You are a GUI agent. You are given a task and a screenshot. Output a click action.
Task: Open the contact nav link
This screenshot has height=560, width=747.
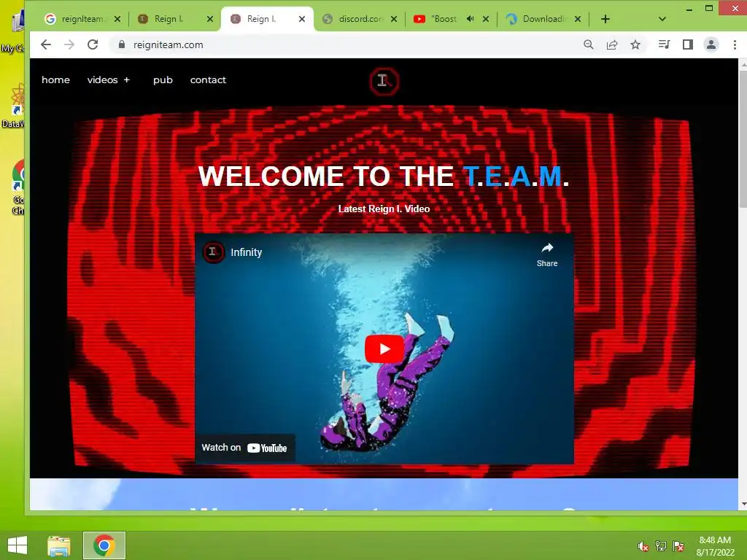pos(208,80)
